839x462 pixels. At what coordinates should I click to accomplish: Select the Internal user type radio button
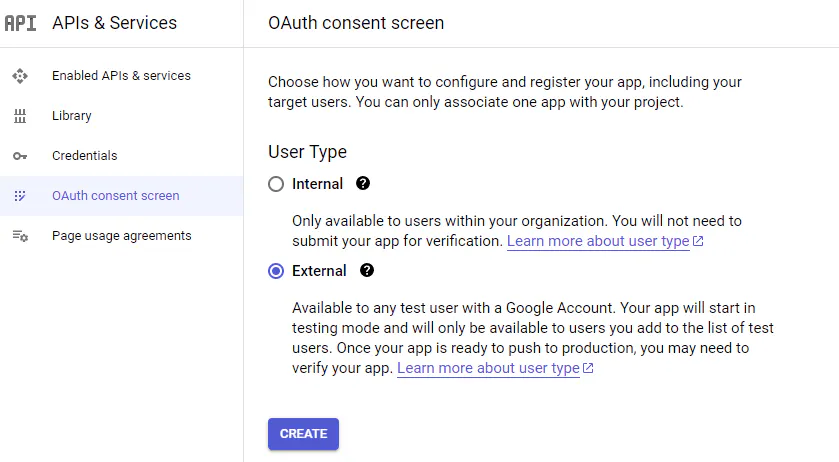click(276, 184)
